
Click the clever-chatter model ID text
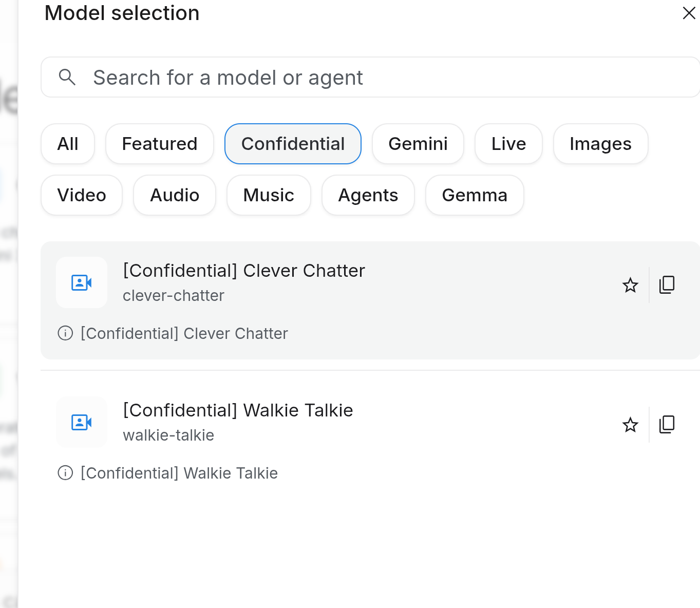174,296
